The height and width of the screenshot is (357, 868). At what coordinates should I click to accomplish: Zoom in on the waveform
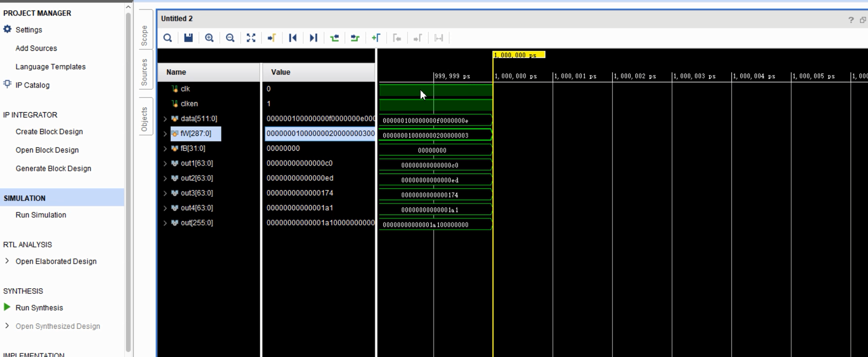coord(209,38)
